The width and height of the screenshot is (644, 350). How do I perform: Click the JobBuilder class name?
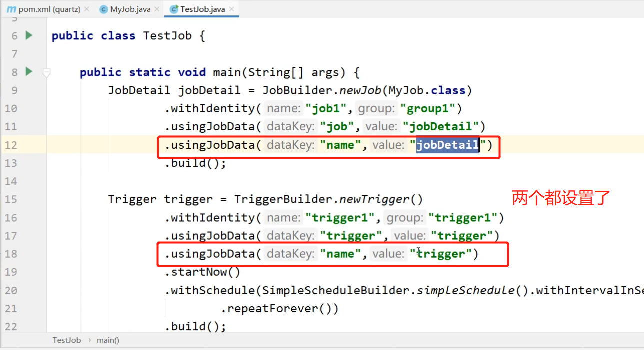(x=298, y=90)
